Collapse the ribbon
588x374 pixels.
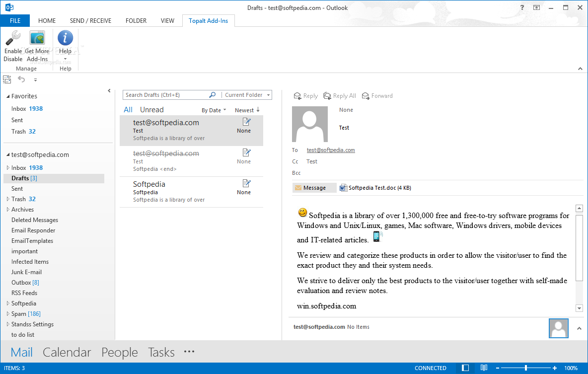click(x=580, y=69)
